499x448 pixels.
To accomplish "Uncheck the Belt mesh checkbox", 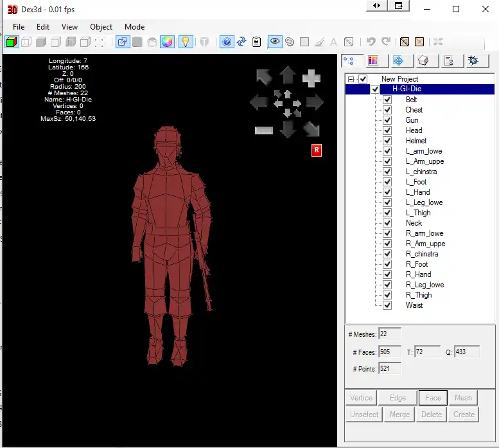I will point(387,100).
